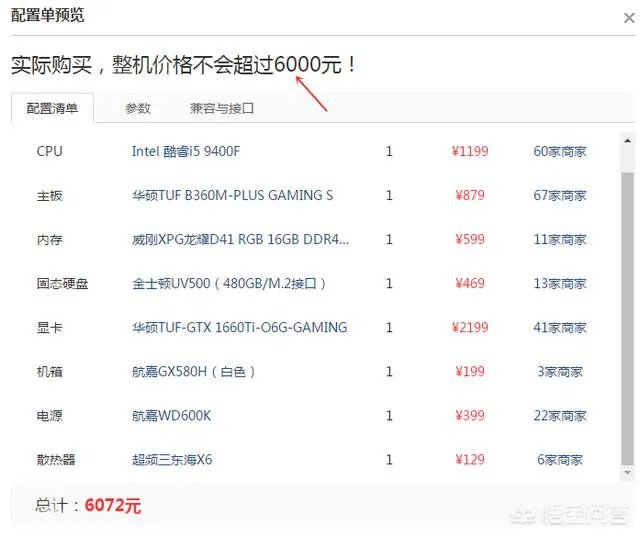Screen dimensions: 640x536
Task: Open 金士顿UV500 (480GB/M.2接口) link
Action: 229,284
